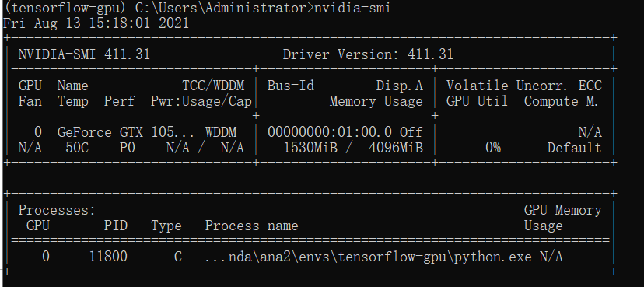Click the 1530MiB memory used value
The image size is (644, 287).
pos(310,148)
